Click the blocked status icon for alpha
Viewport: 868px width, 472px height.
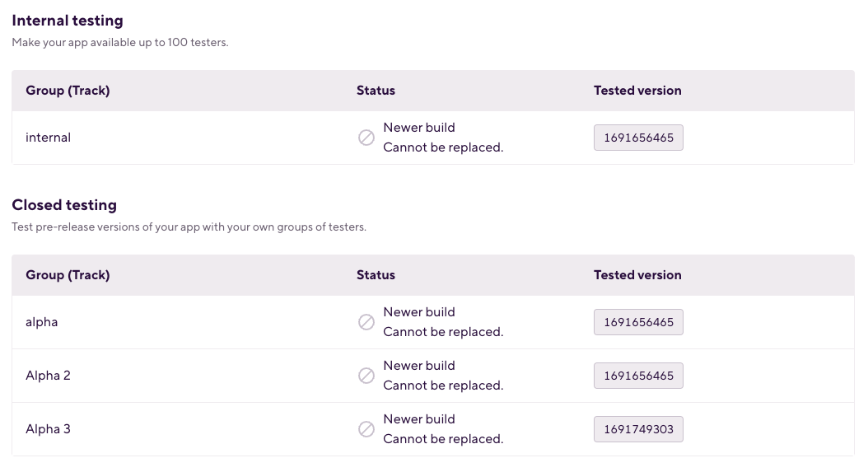tap(366, 322)
